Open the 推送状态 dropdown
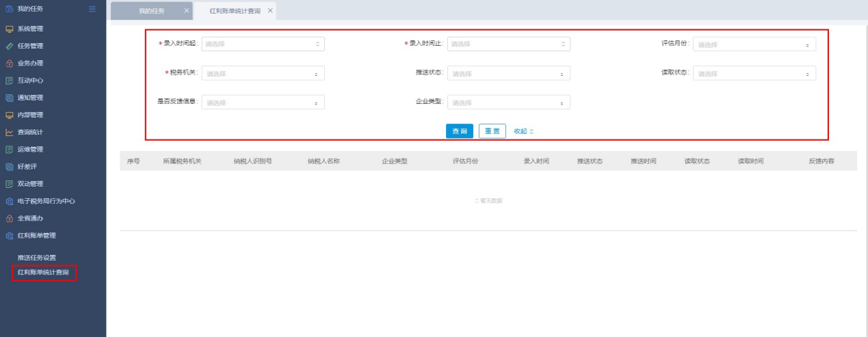 [x=508, y=74]
